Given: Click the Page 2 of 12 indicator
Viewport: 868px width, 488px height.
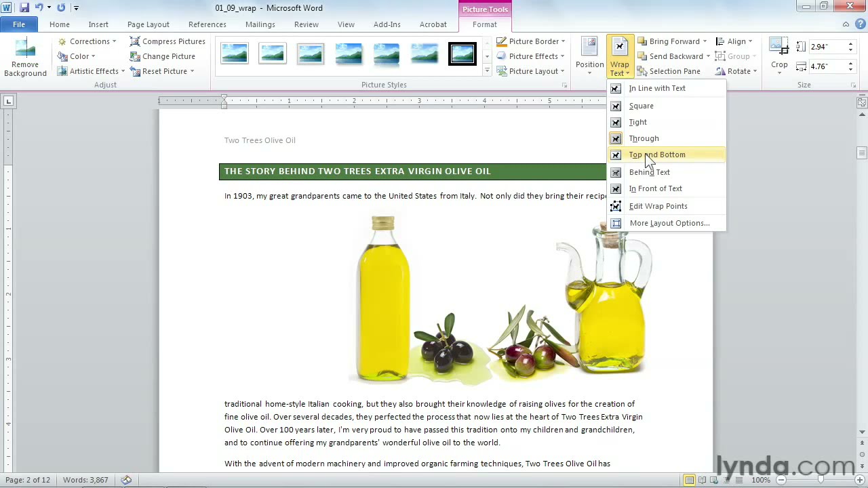Looking at the screenshot, I should (28, 480).
